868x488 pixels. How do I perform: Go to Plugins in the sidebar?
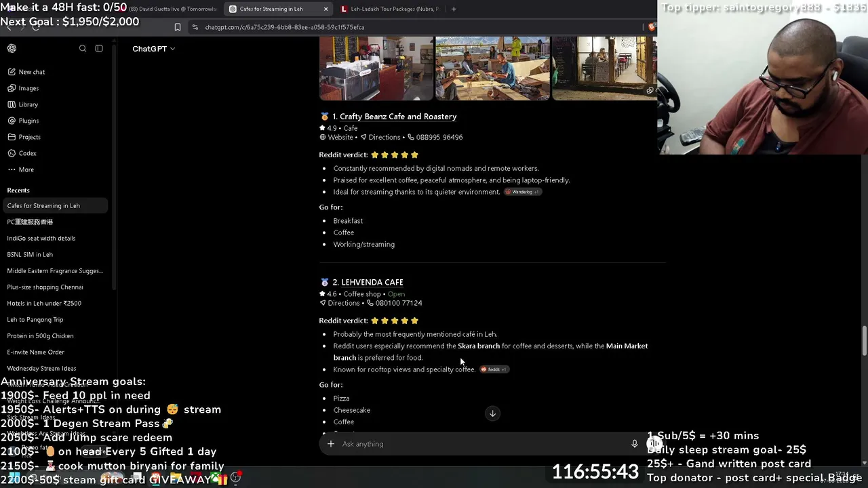[x=23, y=121]
